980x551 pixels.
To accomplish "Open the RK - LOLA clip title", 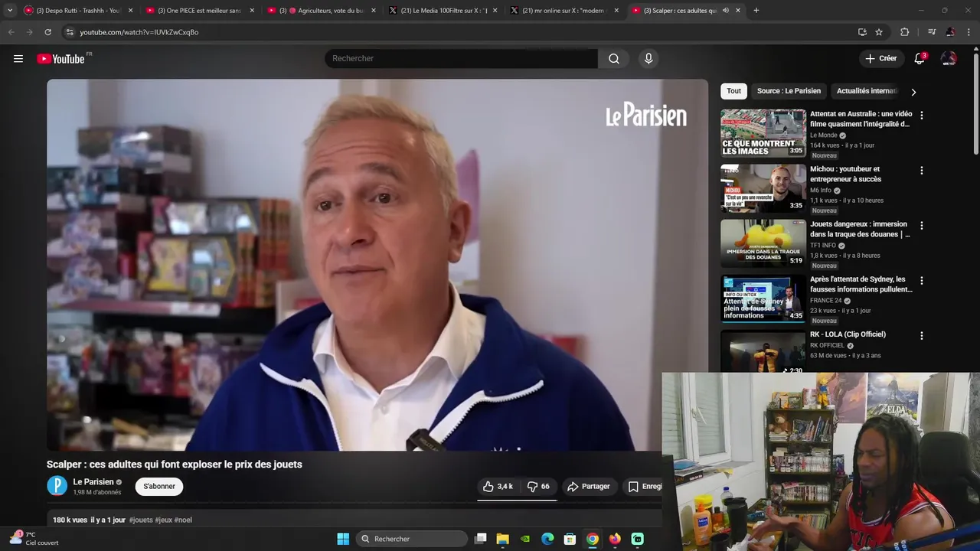I will point(848,334).
